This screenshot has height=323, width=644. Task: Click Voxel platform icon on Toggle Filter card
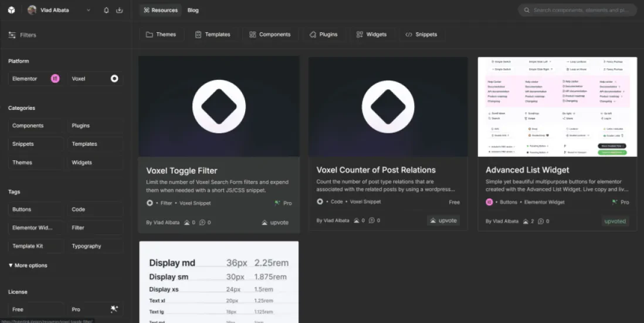click(150, 203)
